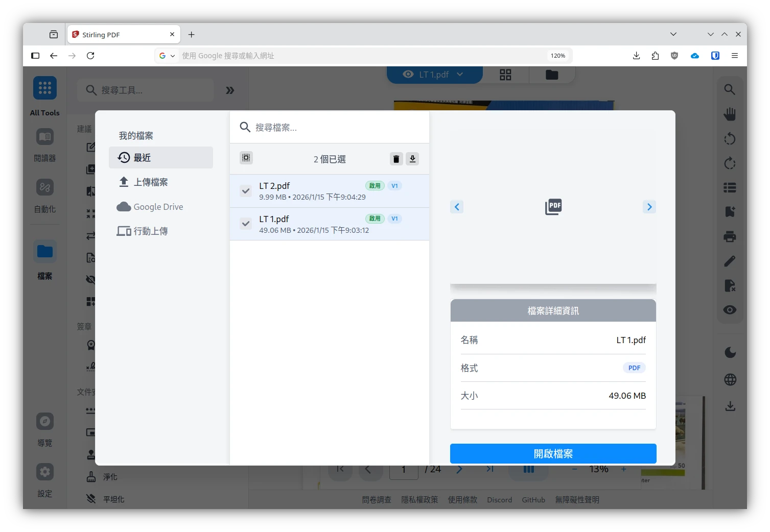Select the 最近 (Recent) tab
The width and height of the screenshot is (770, 532).
(x=160, y=158)
